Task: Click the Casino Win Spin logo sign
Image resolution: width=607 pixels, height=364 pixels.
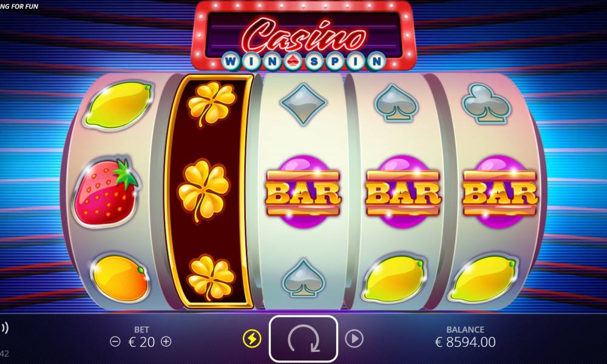Action: click(x=303, y=37)
